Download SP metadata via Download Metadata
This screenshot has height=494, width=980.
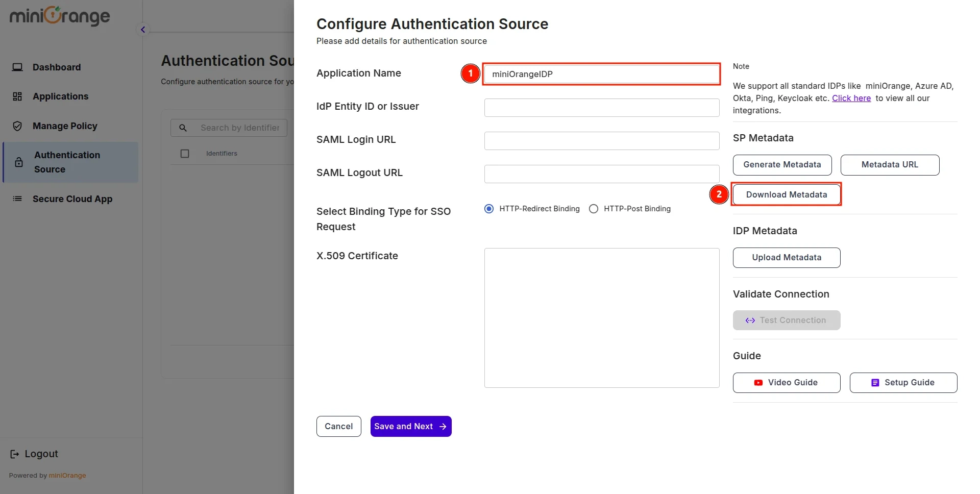tap(787, 194)
